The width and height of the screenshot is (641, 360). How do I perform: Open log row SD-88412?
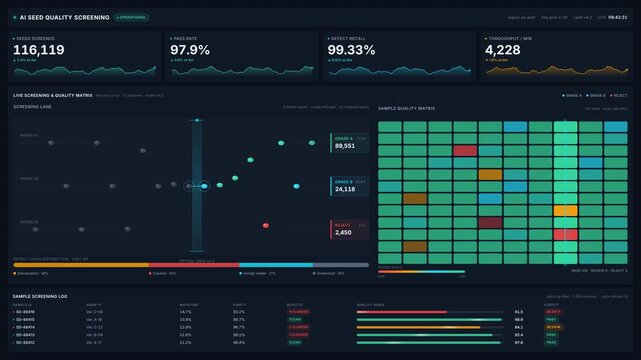320,343
